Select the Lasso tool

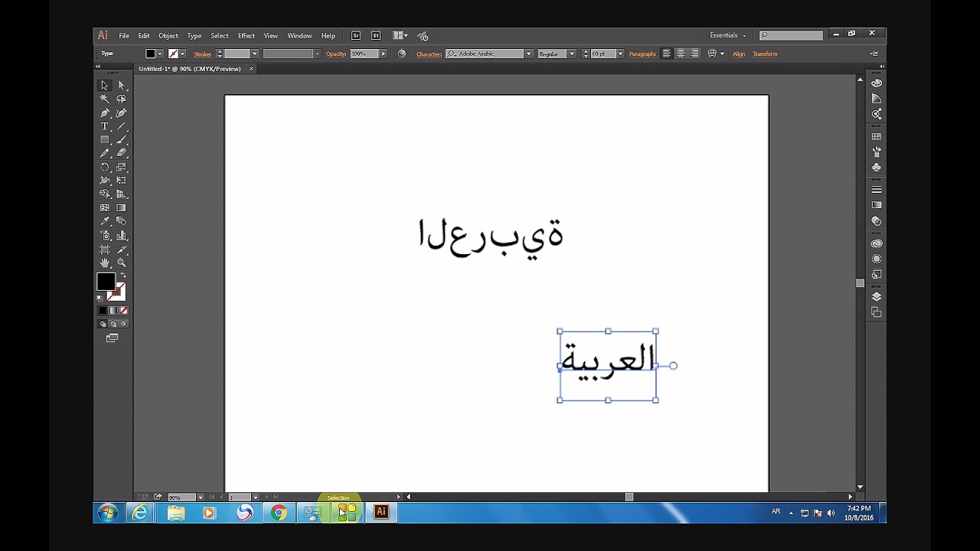pyautogui.click(x=121, y=99)
